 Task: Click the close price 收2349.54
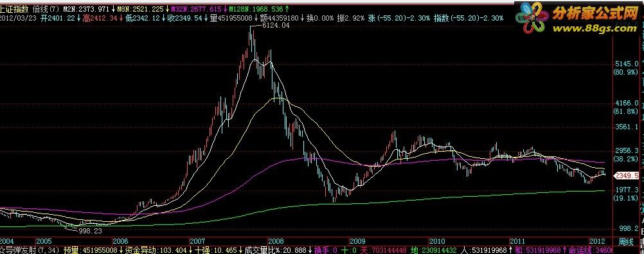click(185, 18)
